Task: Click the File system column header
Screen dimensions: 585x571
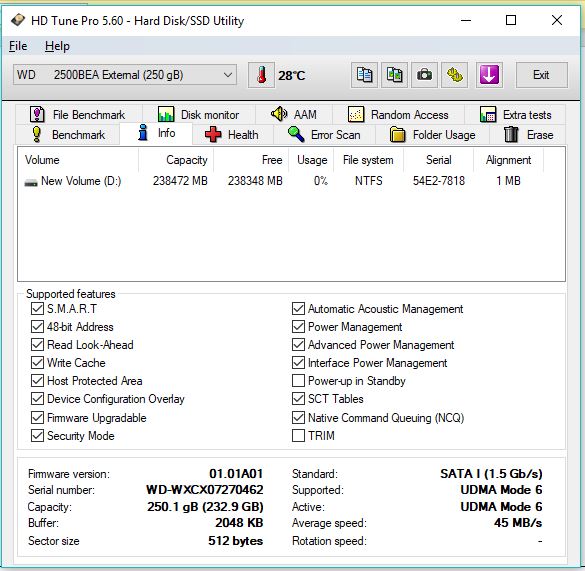Action: (368, 160)
